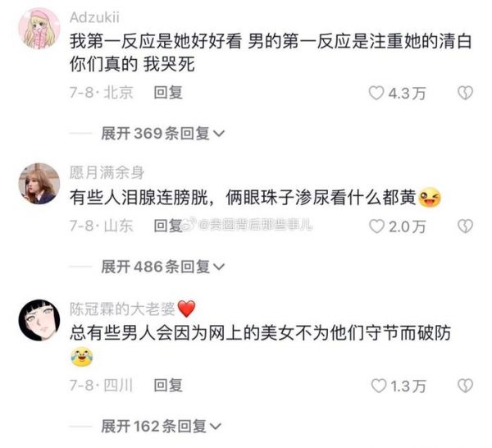Open 愿月满余身's profile photo
The width and height of the screenshot is (492, 448).
coord(39,184)
